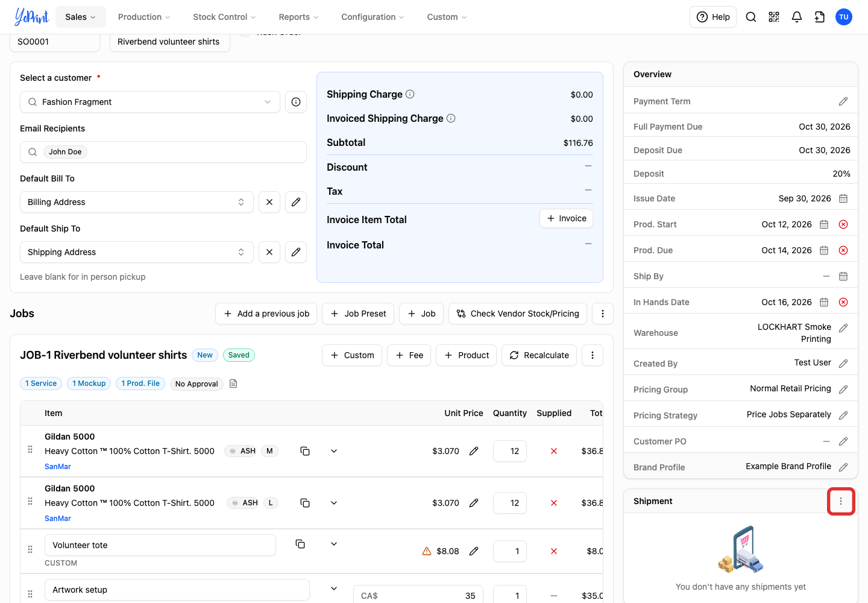Edit the Default Bill To address pencil
This screenshot has height=603, width=868.
(296, 202)
